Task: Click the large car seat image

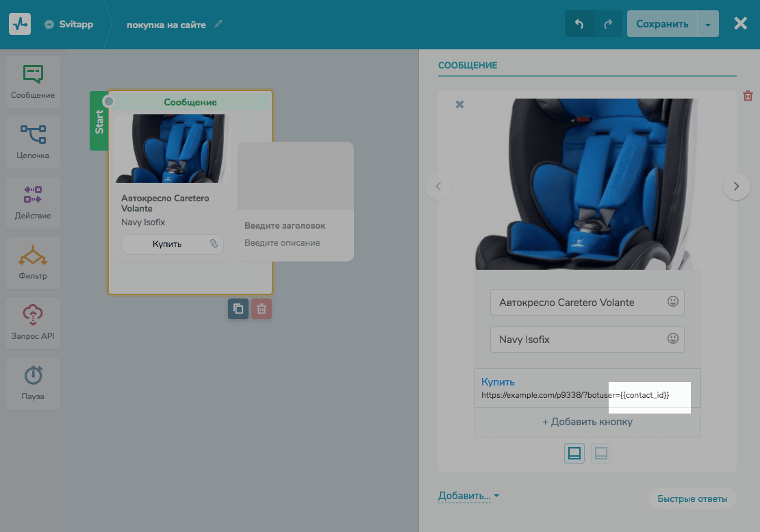Action: click(587, 184)
